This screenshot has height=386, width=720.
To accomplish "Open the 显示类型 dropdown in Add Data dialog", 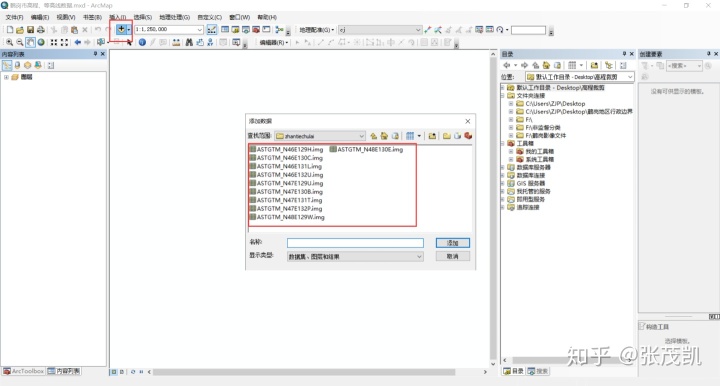I will pos(419,257).
